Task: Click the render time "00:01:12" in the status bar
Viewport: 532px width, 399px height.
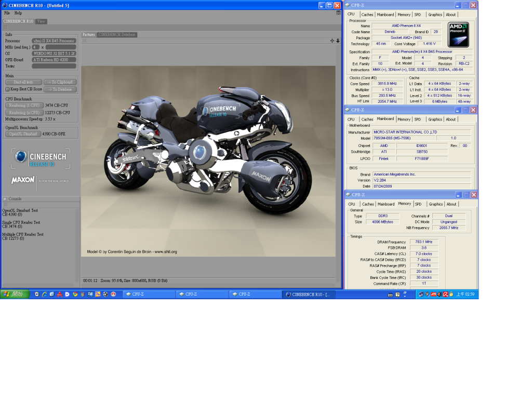Action: (90, 281)
